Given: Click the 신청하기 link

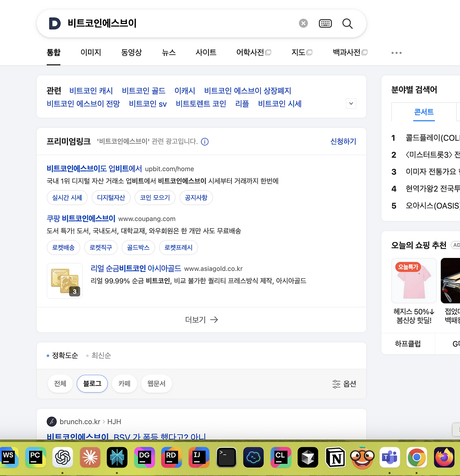Looking at the screenshot, I should [343, 142].
